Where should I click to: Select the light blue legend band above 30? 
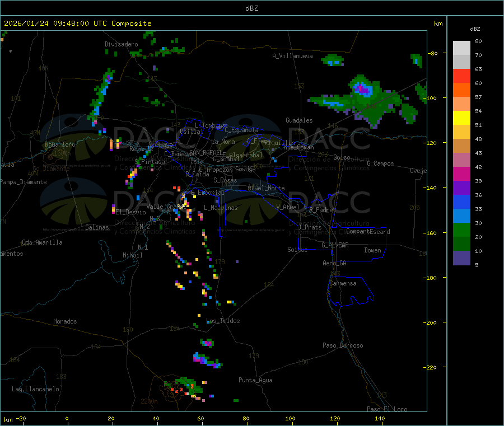point(461,216)
